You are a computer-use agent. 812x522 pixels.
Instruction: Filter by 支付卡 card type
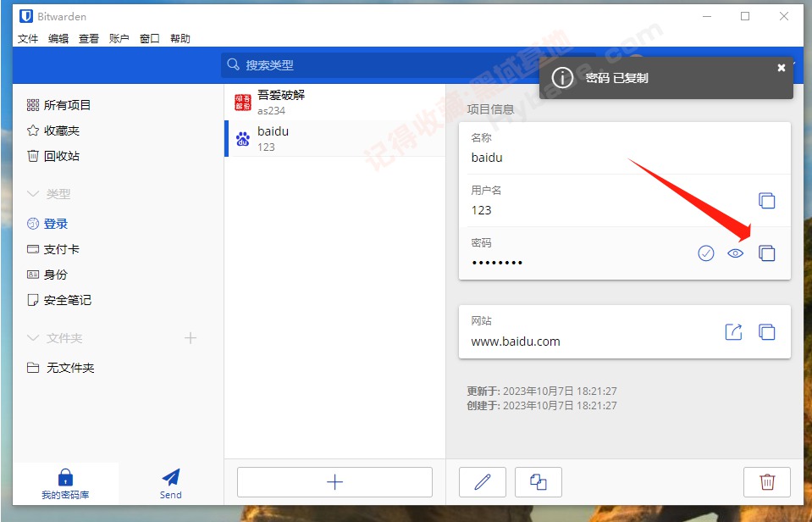point(53,249)
